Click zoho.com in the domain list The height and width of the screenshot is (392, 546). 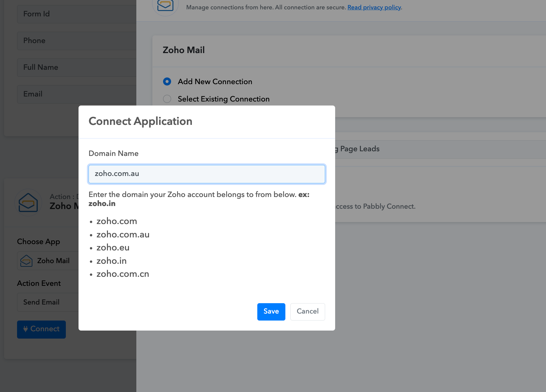117,221
